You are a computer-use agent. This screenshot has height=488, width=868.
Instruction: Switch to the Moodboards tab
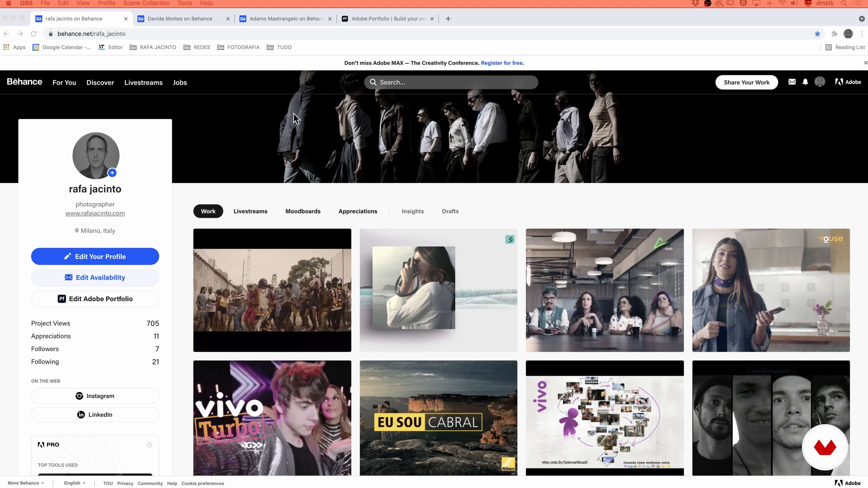coord(303,211)
